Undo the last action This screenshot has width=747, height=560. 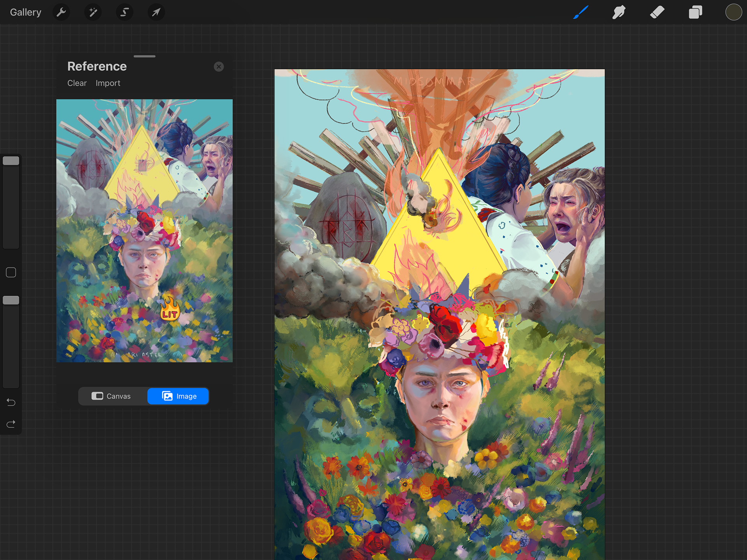point(11,402)
